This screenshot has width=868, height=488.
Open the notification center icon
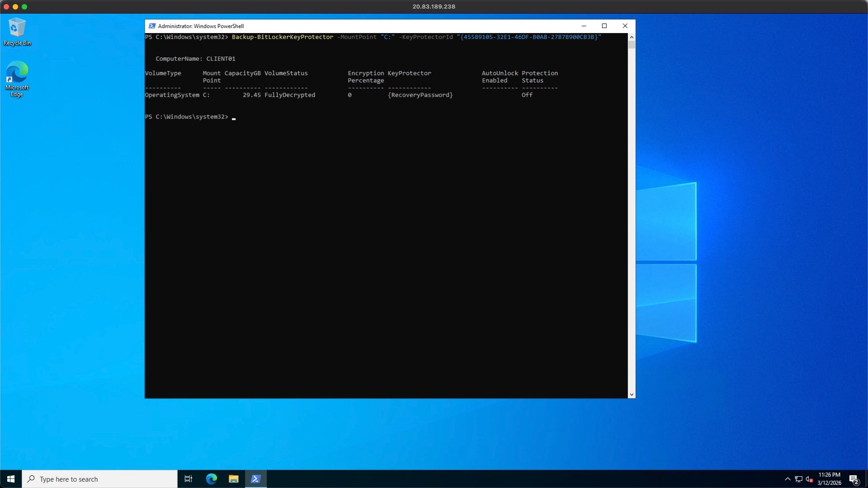(854, 479)
